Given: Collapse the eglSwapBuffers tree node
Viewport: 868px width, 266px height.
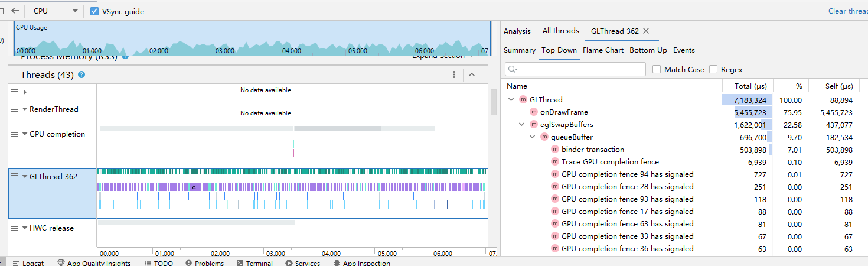Looking at the screenshot, I should (521, 125).
